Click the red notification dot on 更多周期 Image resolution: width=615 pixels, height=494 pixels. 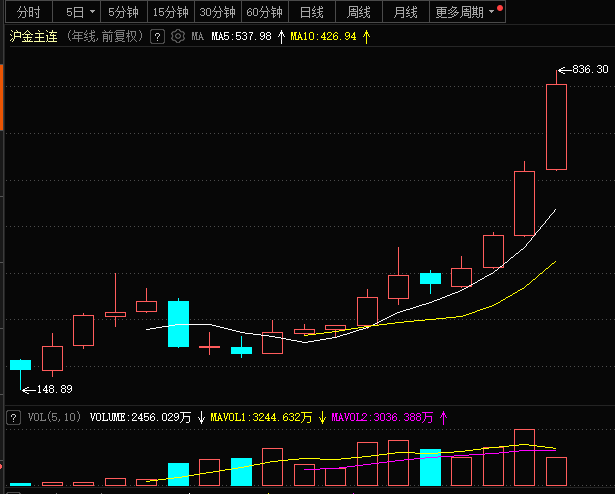(x=500, y=8)
